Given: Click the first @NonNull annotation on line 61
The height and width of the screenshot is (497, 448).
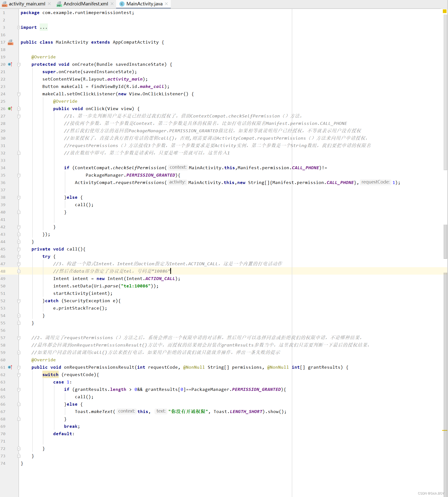Looking at the screenshot, I should point(194,367).
